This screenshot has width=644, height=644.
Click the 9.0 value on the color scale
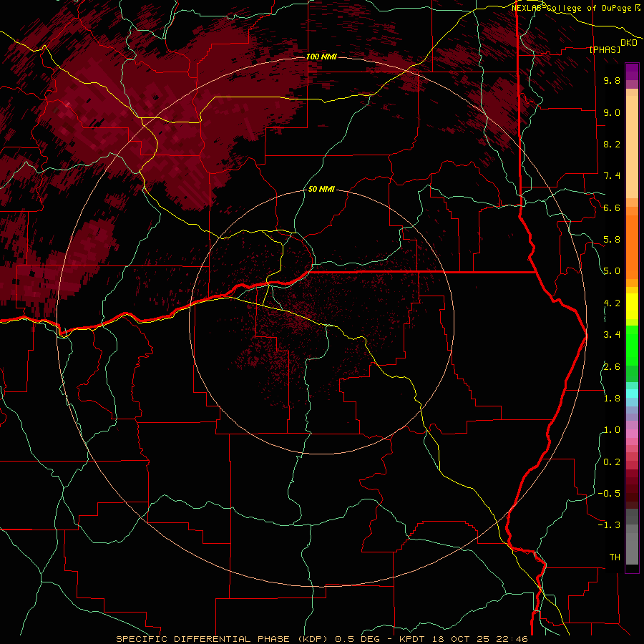click(612, 112)
